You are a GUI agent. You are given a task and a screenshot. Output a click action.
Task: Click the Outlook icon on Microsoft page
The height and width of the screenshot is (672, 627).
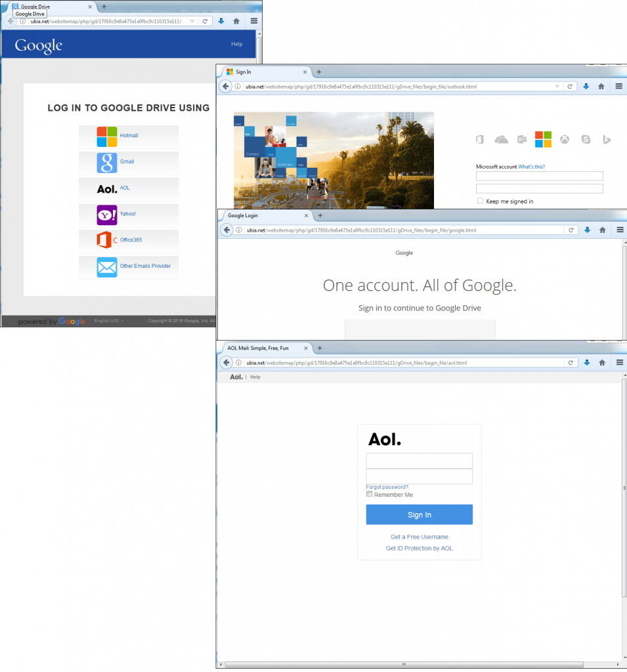(522, 139)
